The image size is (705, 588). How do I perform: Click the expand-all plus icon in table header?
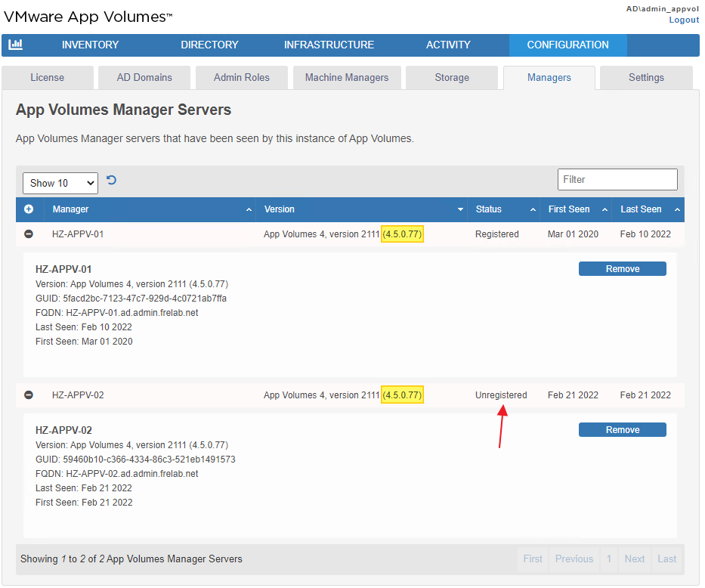29,209
